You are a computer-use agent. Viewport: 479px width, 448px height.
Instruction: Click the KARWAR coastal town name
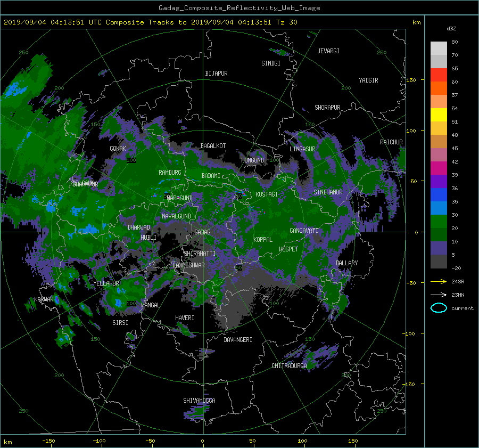point(44,299)
